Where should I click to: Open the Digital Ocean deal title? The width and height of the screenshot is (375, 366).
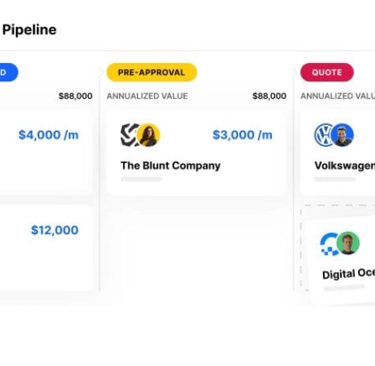pyautogui.click(x=348, y=274)
